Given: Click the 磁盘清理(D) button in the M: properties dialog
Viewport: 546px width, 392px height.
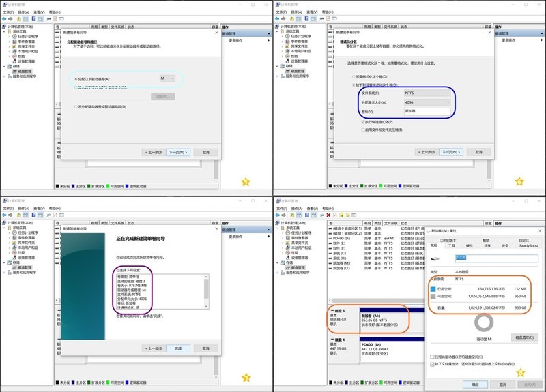Looking at the screenshot, I should (x=525, y=337).
